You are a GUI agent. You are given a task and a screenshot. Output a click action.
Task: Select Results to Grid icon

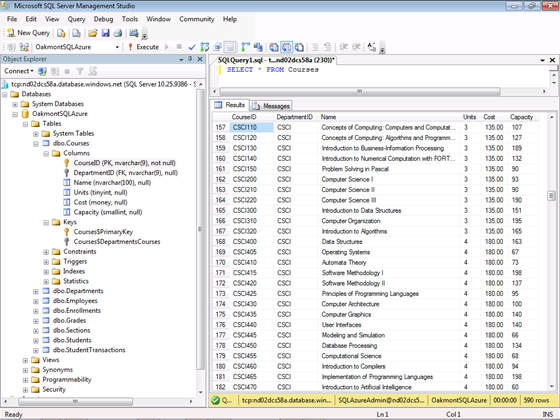287,47
